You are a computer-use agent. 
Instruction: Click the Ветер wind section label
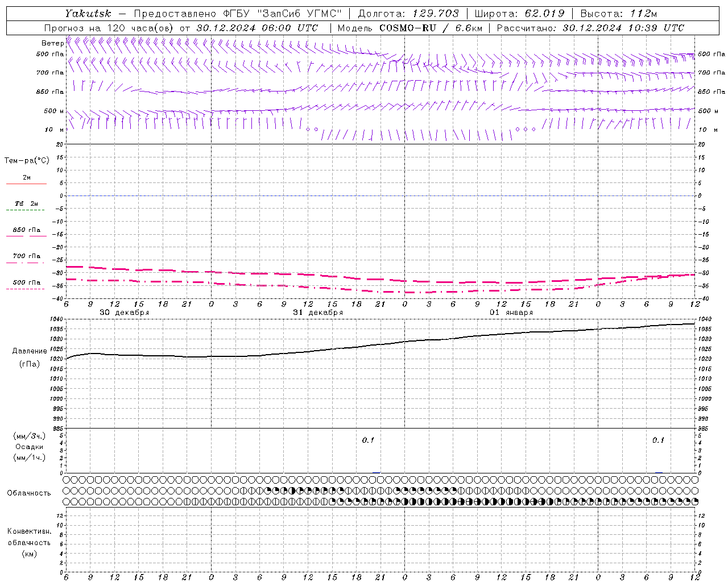coord(52,43)
